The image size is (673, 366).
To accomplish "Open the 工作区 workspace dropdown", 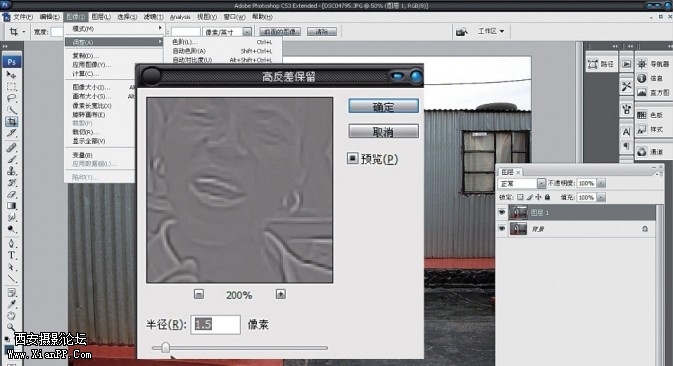I will coord(491,31).
